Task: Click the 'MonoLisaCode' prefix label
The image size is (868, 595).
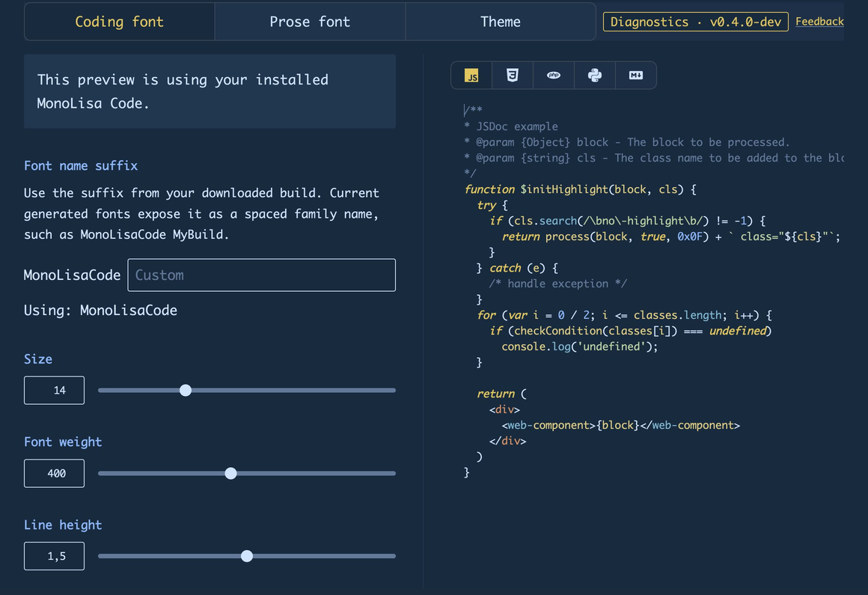Action: point(72,275)
